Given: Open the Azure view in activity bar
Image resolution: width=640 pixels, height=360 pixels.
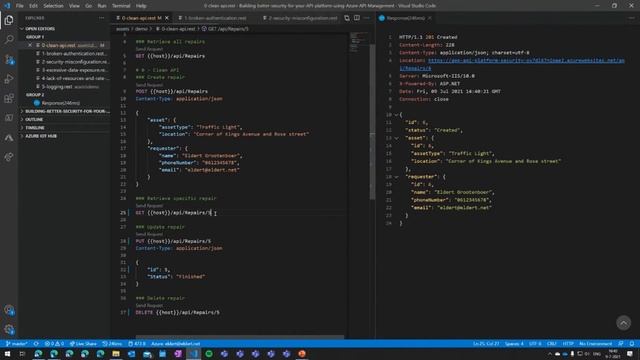Looking at the screenshot, I should click(x=9, y=138).
